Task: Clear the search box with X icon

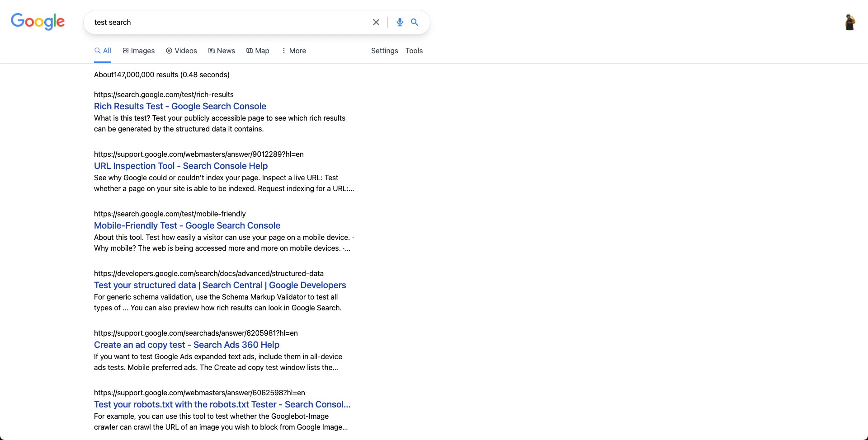Action: (x=376, y=22)
